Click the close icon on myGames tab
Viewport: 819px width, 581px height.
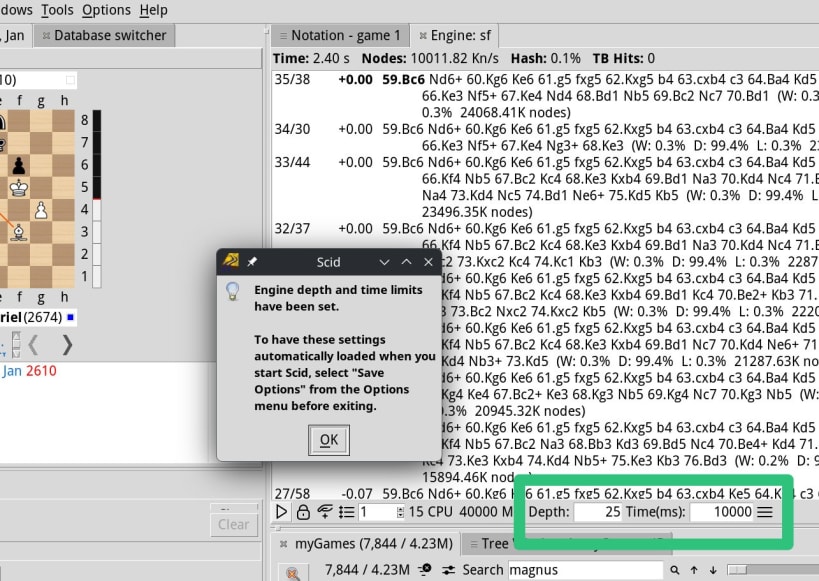[x=283, y=544]
